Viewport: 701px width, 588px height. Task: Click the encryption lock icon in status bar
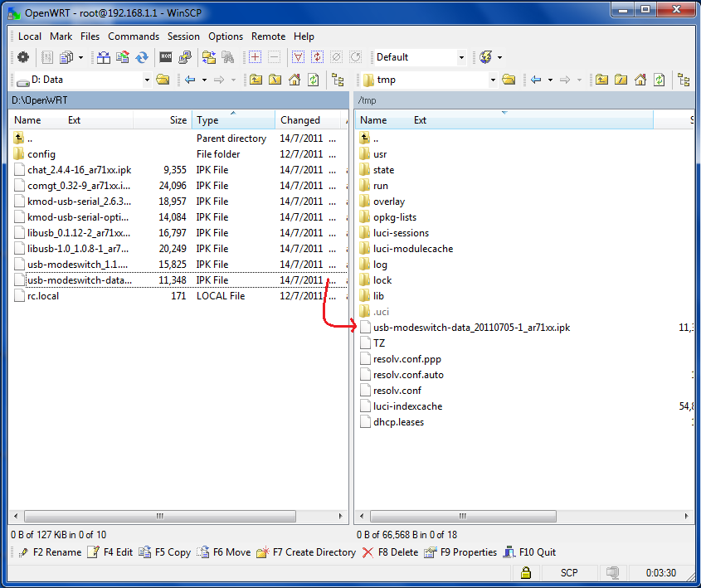coord(526,572)
